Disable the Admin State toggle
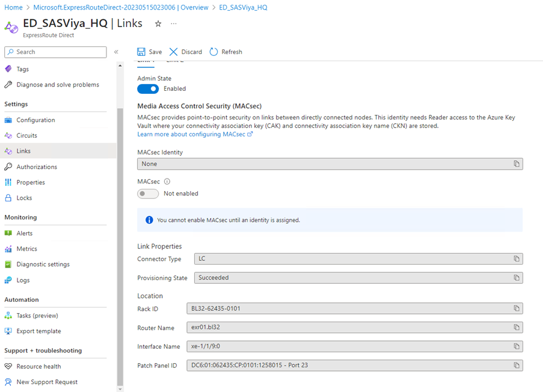The height and width of the screenshot is (392, 543). click(x=148, y=88)
